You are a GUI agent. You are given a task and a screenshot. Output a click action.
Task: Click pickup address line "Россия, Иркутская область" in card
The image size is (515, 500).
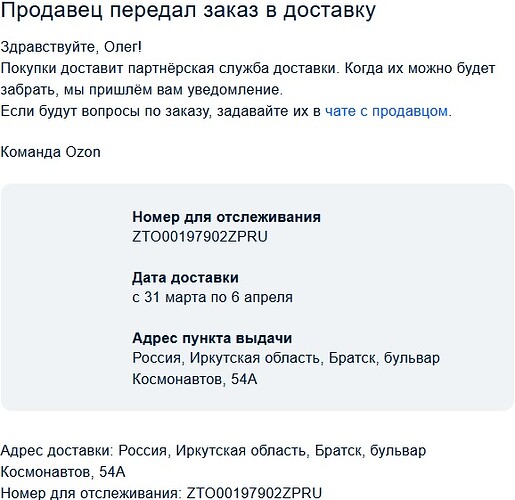coord(228,358)
